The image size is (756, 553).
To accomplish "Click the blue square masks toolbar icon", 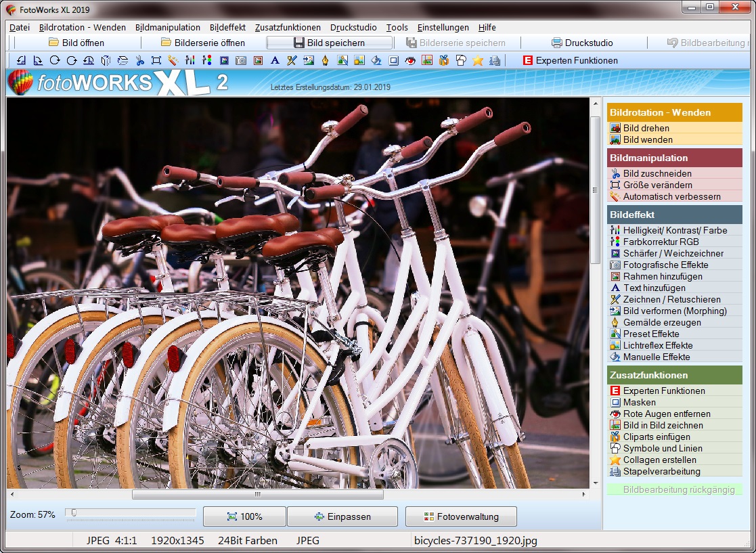I will (x=393, y=60).
